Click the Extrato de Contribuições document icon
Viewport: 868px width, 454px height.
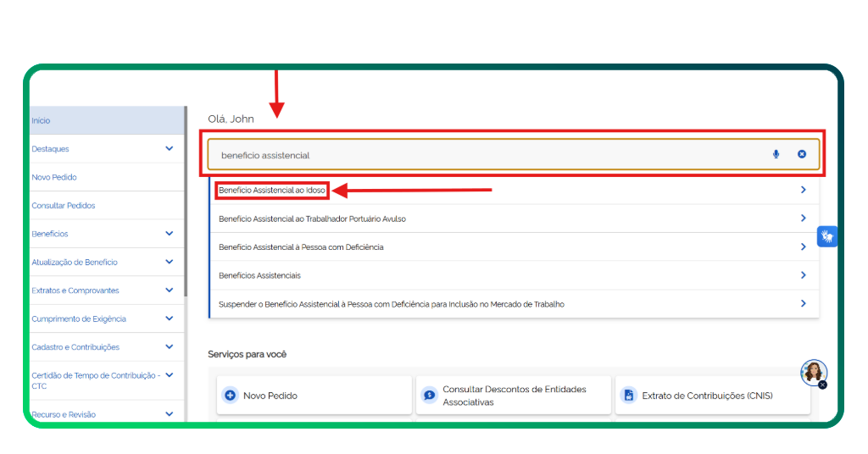(x=628, y=396)
